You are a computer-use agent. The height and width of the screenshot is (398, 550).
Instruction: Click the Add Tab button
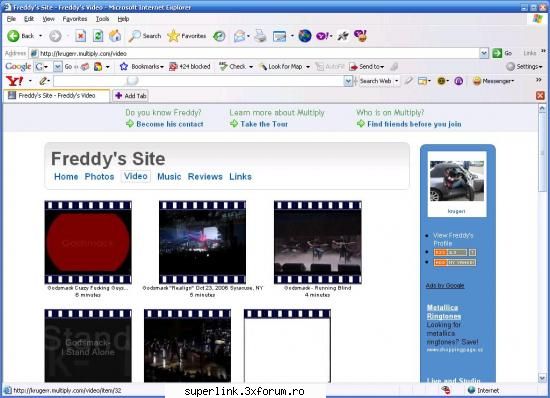click(130, 95)
